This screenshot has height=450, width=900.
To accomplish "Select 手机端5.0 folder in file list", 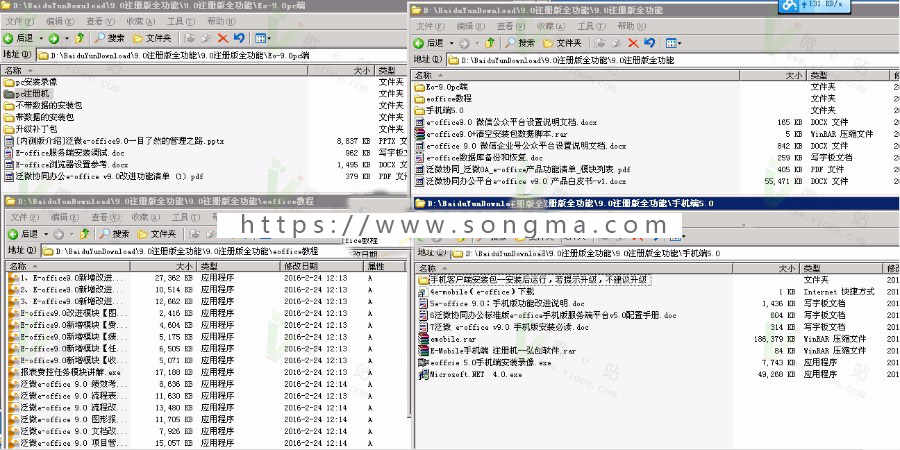I will (x=439, y=110).
